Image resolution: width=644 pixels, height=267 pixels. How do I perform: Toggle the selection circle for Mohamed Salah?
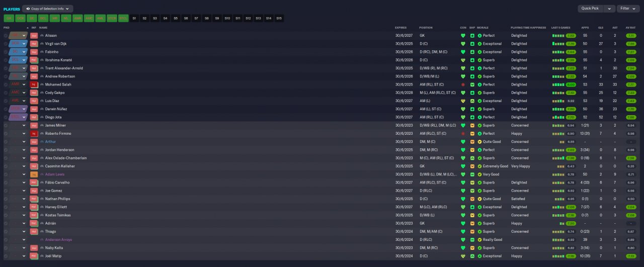click(x=6, y=84)
